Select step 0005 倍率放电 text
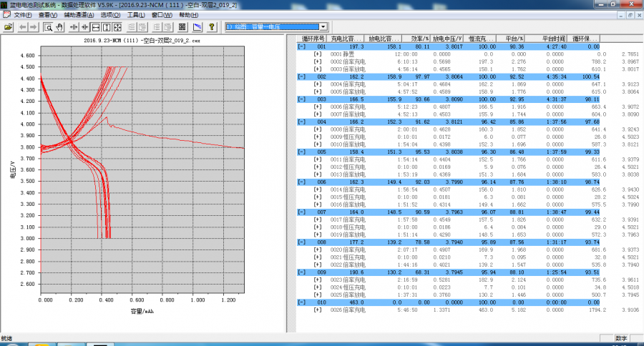Viewport: 644px width, 346px height. [348, 92]
